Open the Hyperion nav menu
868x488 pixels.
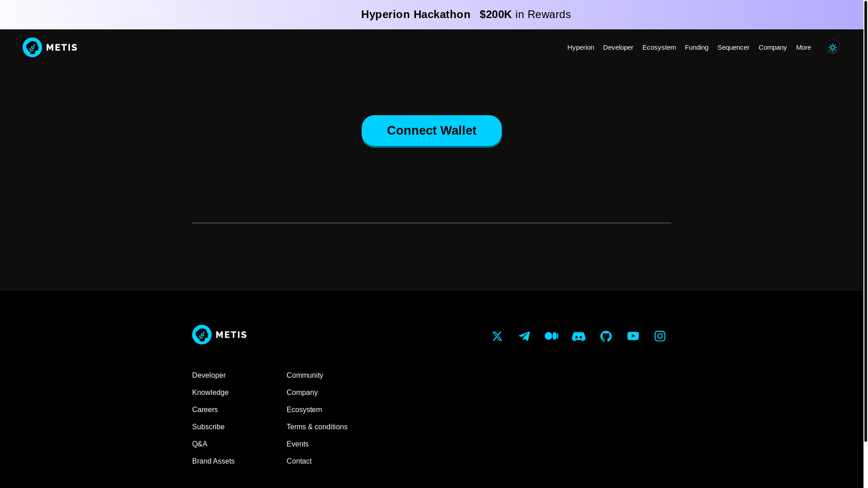pos(580,47)
